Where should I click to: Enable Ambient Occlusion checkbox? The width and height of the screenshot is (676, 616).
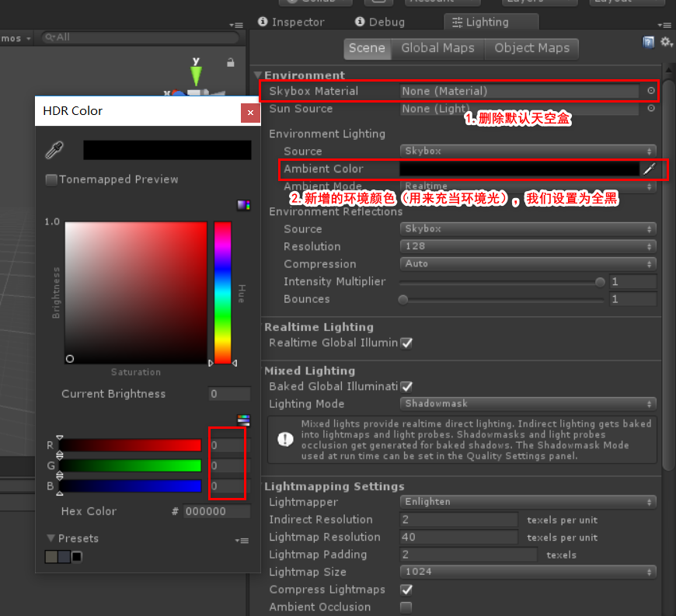click(x=406, y=607)
